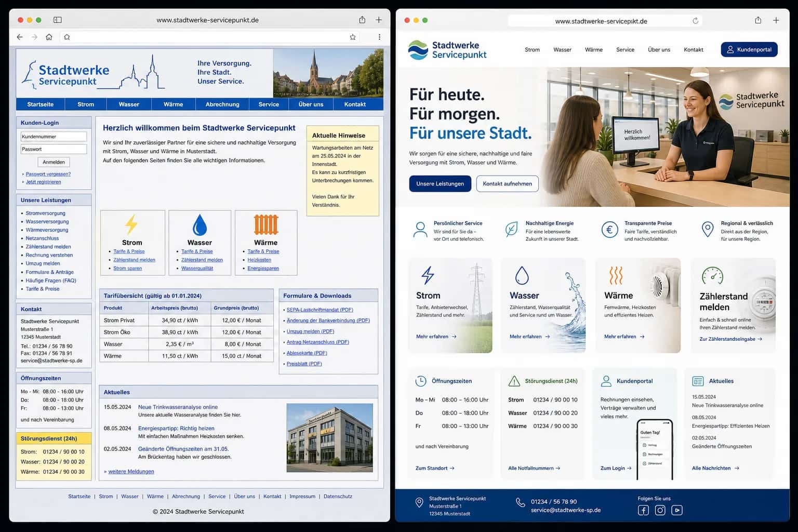Click the warning triangle at Störungsdienst (24h)

pyautogui.click(x=514, y=381)
